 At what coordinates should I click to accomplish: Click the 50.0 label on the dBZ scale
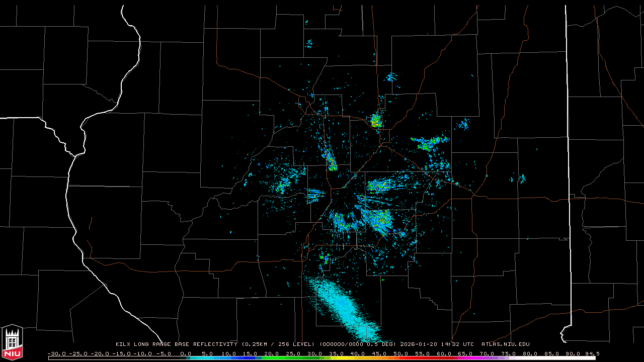(401, 353)
